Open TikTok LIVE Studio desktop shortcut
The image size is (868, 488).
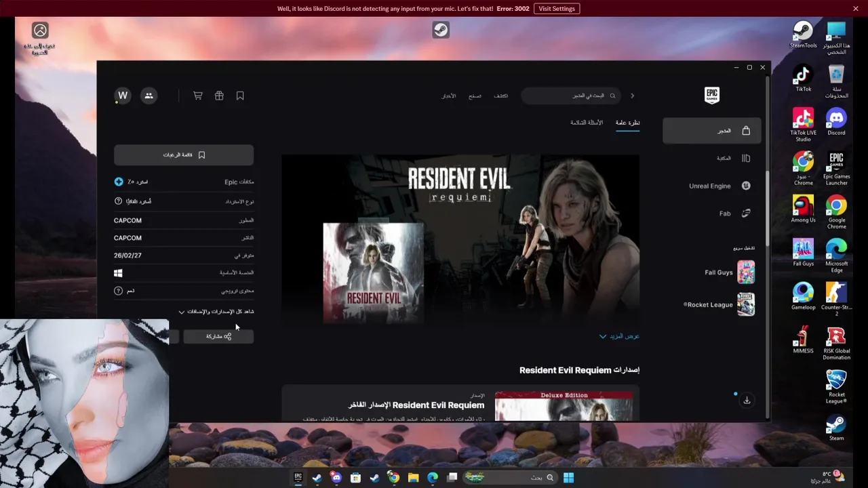(x=804, y=125)
